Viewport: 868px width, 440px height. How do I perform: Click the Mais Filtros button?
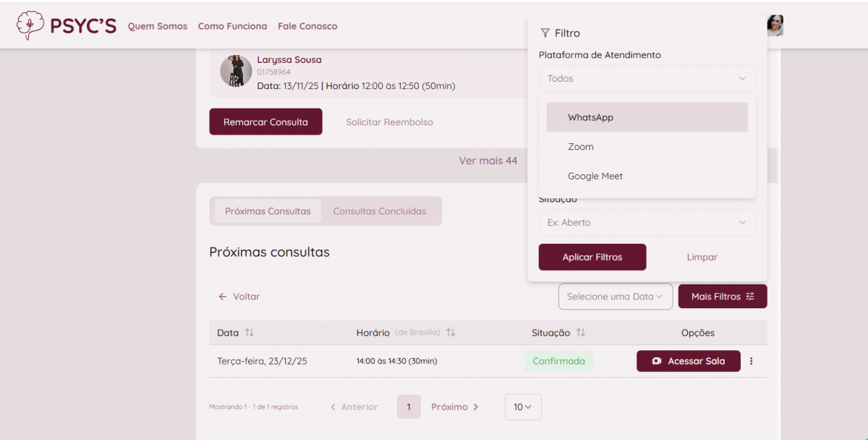[722, 297]
